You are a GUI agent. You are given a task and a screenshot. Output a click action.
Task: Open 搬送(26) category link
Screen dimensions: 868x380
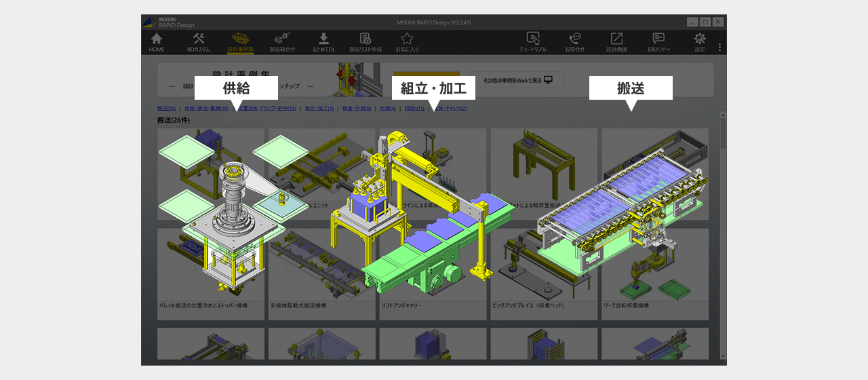pyautogui.click(x=167, y=109)
